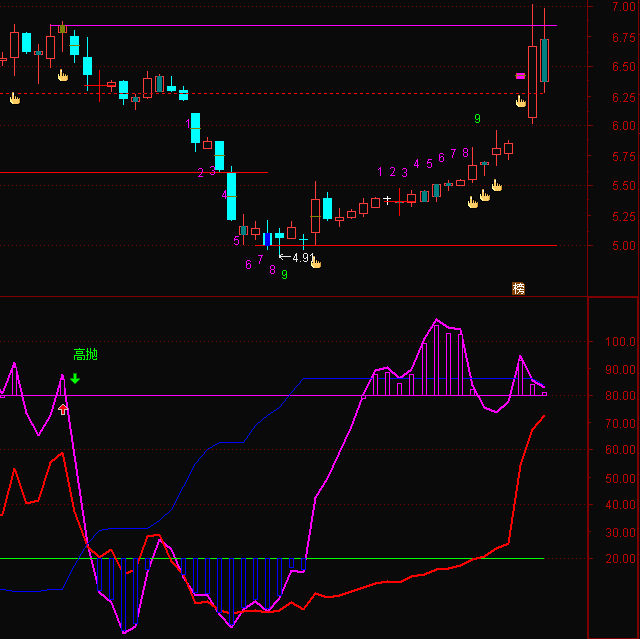
Task: Click the hand icon at the far-left dashed line
Action: click(15, 98)
